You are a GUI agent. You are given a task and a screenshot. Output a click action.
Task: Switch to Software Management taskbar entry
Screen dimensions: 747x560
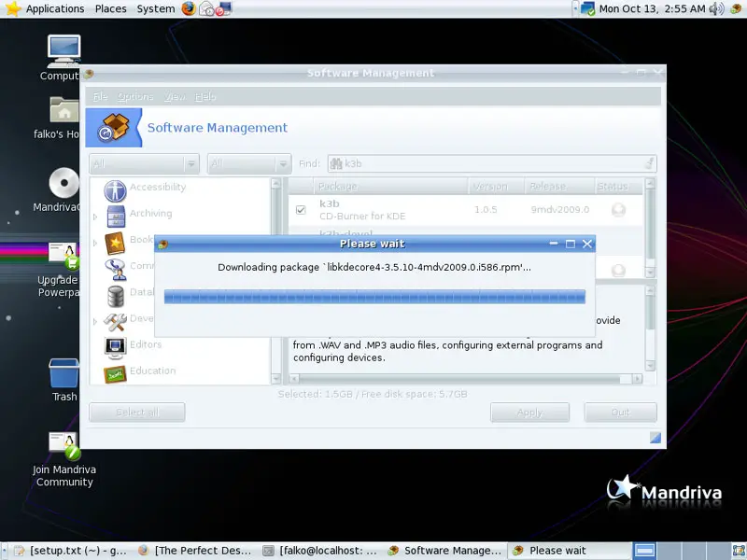coord(445,551)
